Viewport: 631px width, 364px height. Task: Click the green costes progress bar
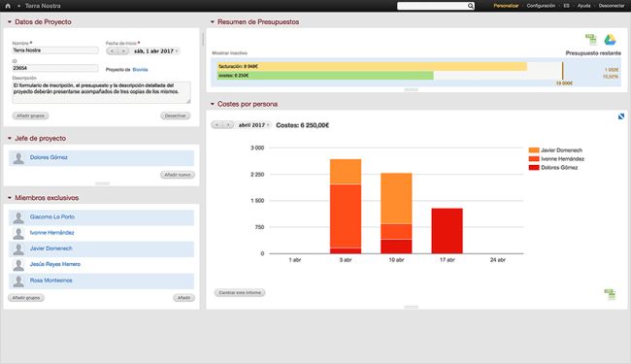(x=325, y=75)
